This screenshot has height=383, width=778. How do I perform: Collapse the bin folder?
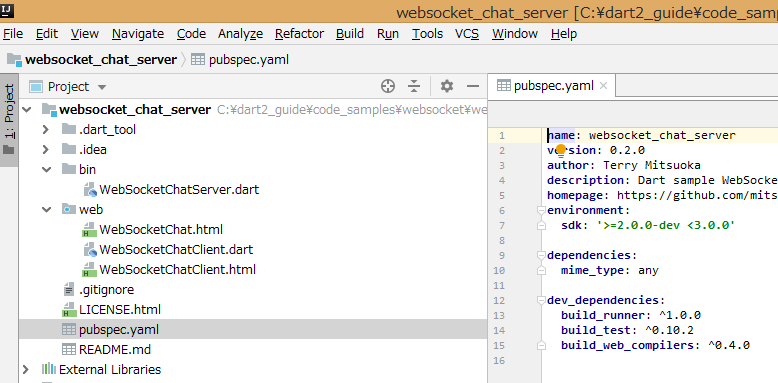coord(46,170)
